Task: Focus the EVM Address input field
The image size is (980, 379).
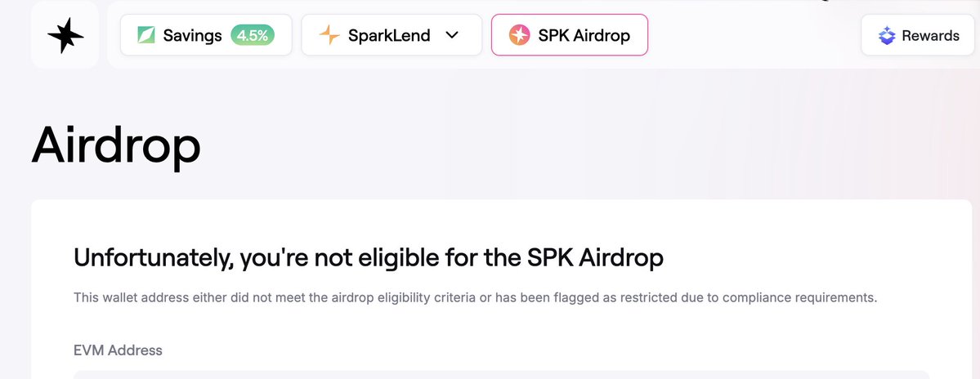Action: [x=501, y=375]
